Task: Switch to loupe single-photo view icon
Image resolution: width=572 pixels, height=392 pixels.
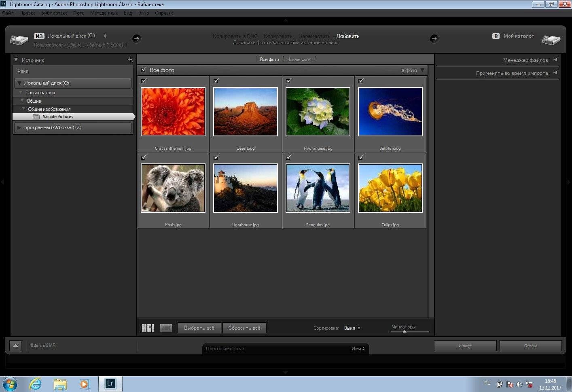Action: [166, 328]
